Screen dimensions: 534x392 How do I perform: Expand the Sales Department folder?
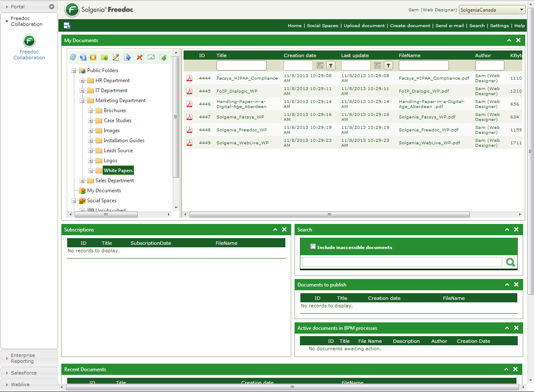[x=82, y=181]
